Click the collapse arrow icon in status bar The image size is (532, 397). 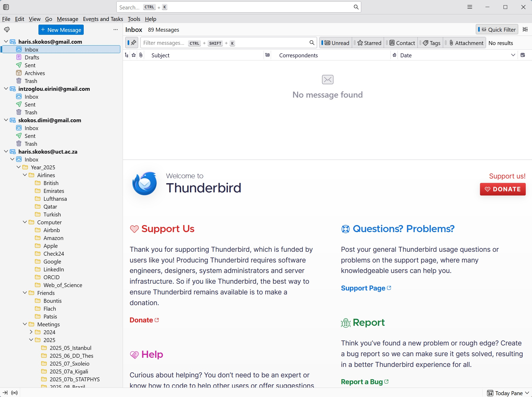[x=5, y=393]
